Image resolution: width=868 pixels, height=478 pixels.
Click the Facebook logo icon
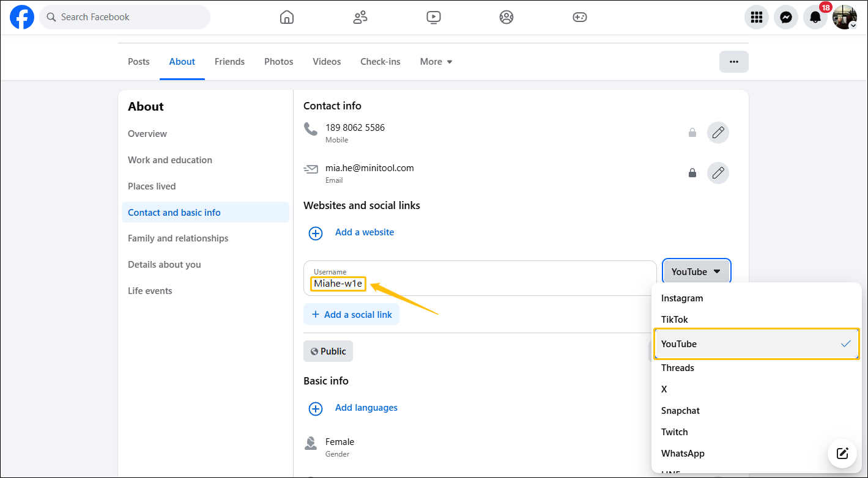pos(22,17)
